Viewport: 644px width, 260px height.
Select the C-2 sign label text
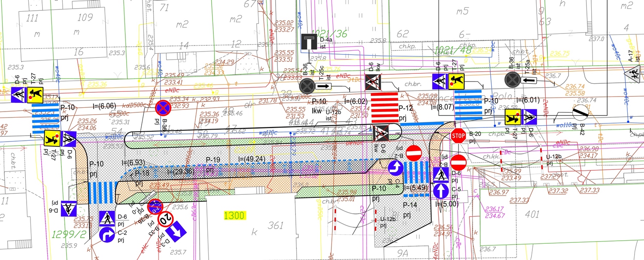pos(122,233)
